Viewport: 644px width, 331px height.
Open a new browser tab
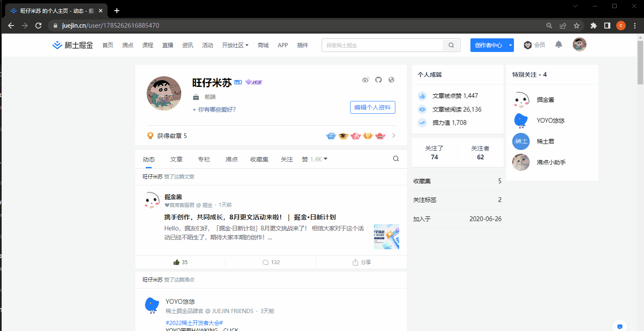[117, 11]
